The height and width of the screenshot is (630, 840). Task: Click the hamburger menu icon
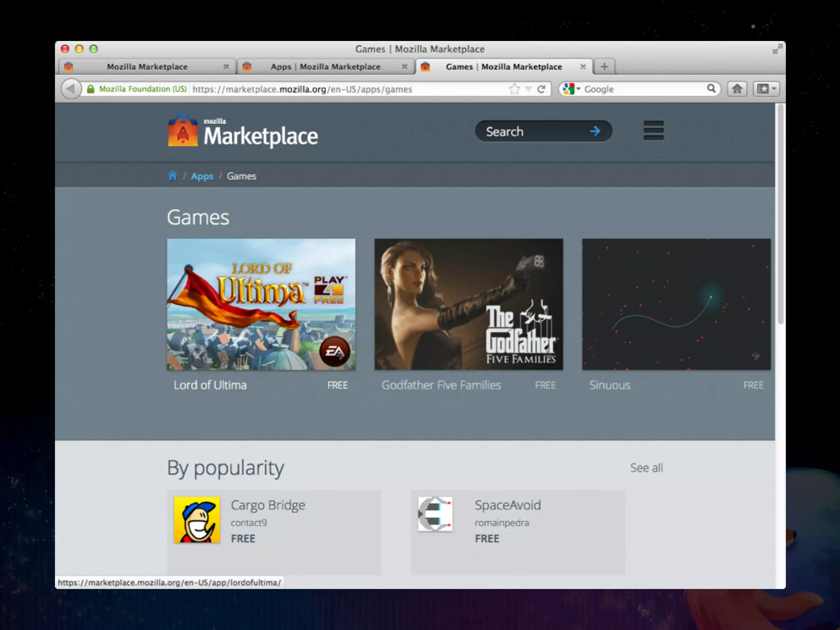[x=653, y=130]
